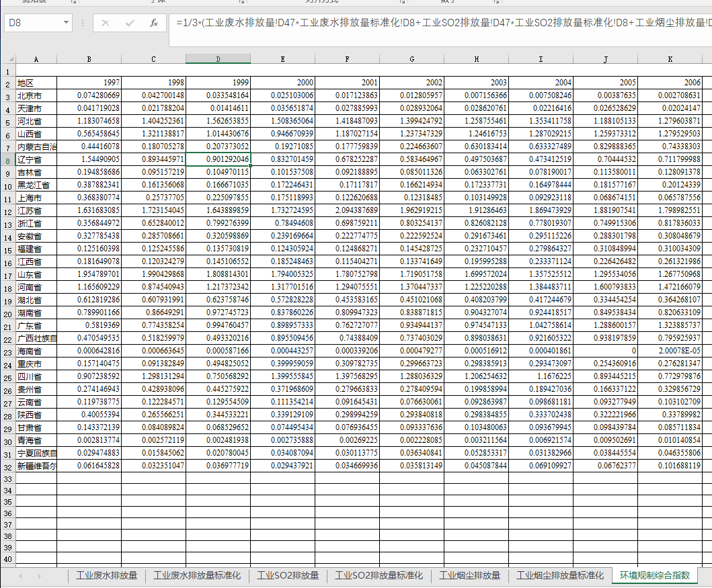712x588 pixels.
Task: Click the Cancel X icon in formula bar
Action: (x=106, y=23)
